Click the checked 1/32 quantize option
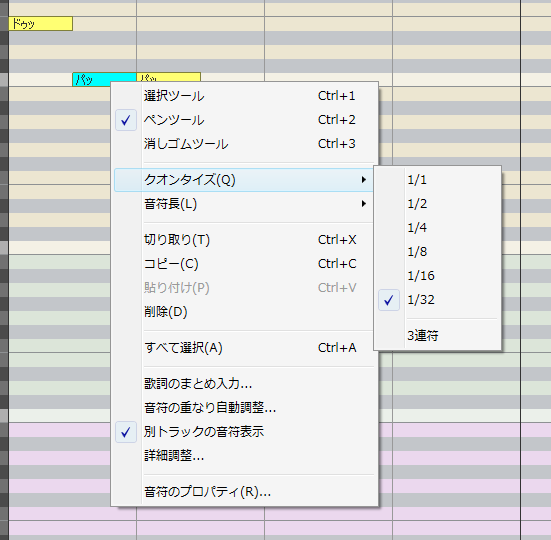Viewport: 551px width, 540px height. pos(437,300)
